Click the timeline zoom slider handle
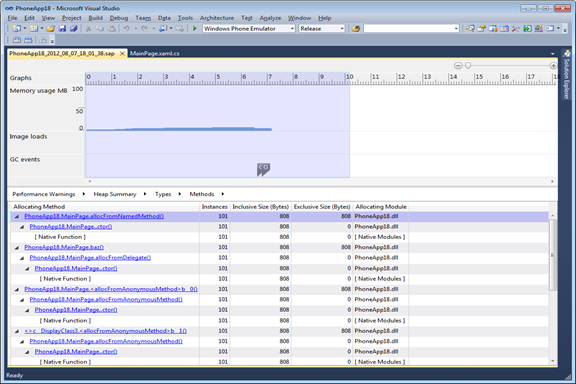Viewport: 576px width, 384px height. point(468,65)
